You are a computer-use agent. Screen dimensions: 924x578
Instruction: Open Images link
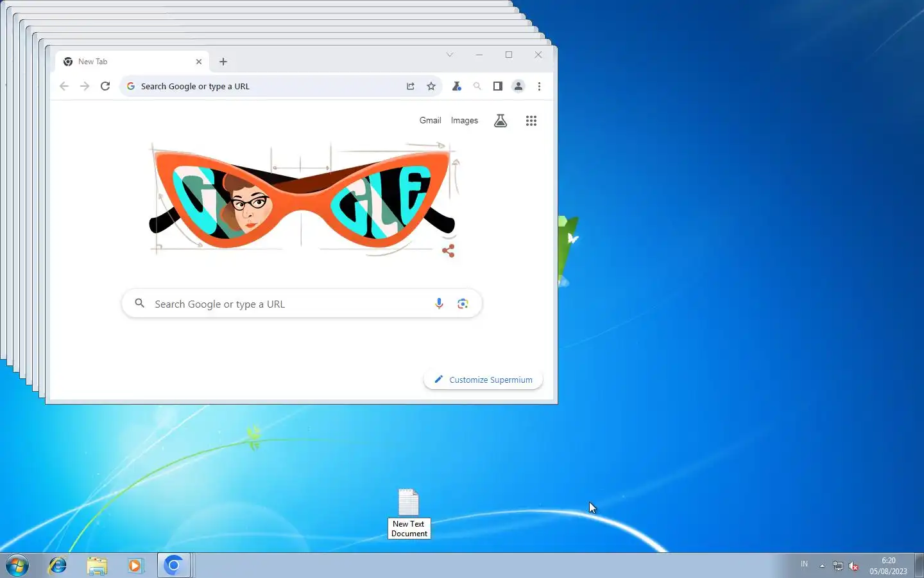pyautogui.click(x=465, y=120)
